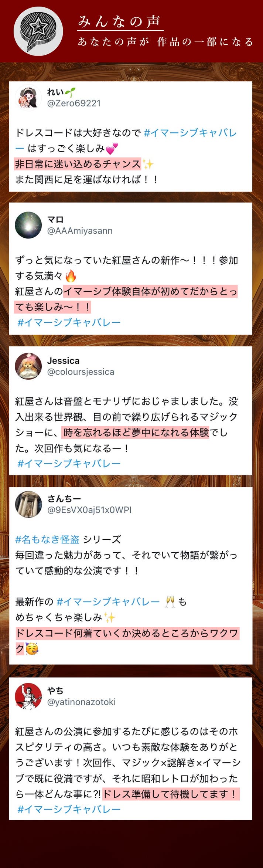
Task: Open the @9EsVX0aj51x0WPI handle
Action: click(x=89, y=510)
